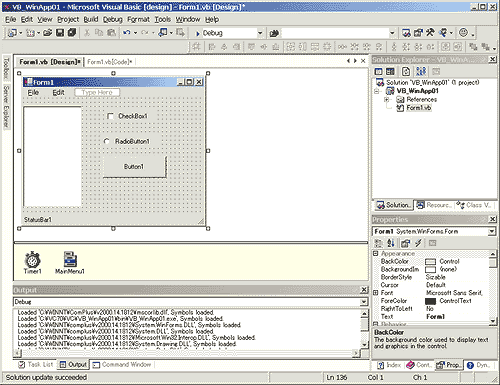
Task: Click the Save All toolbar icon
Action: point(72,33)
